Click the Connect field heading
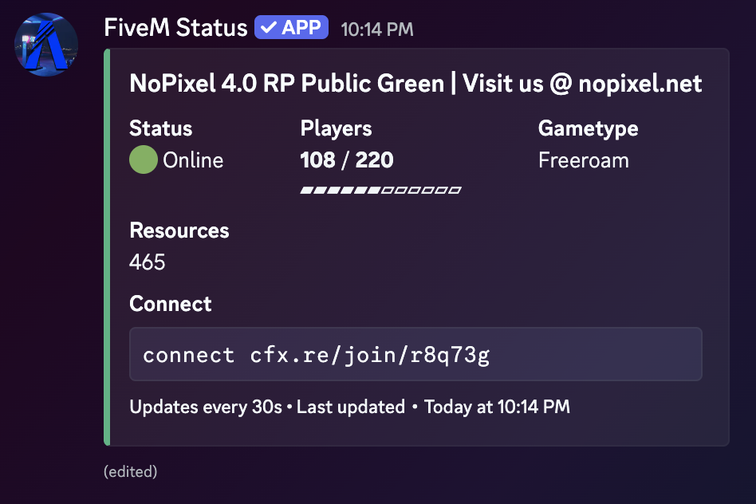Viewport: 756px width, 504px height. coord(170,304)
